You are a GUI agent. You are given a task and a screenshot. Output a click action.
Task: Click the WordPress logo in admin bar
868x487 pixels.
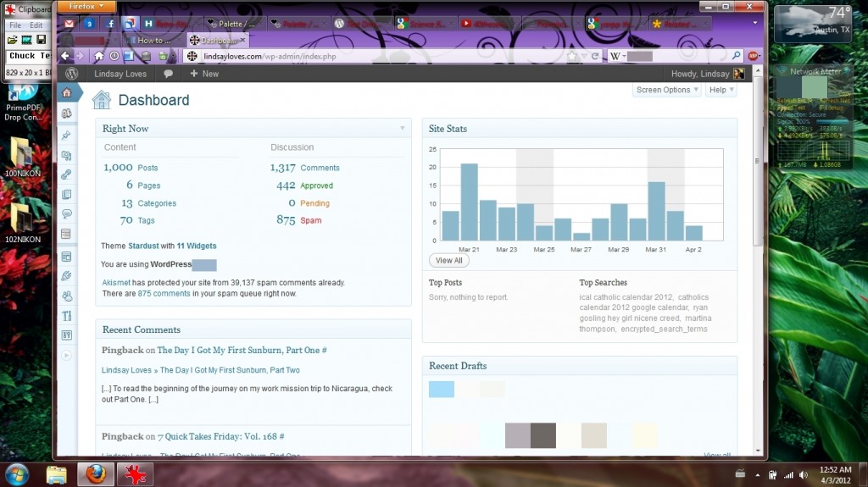point(71,74)
